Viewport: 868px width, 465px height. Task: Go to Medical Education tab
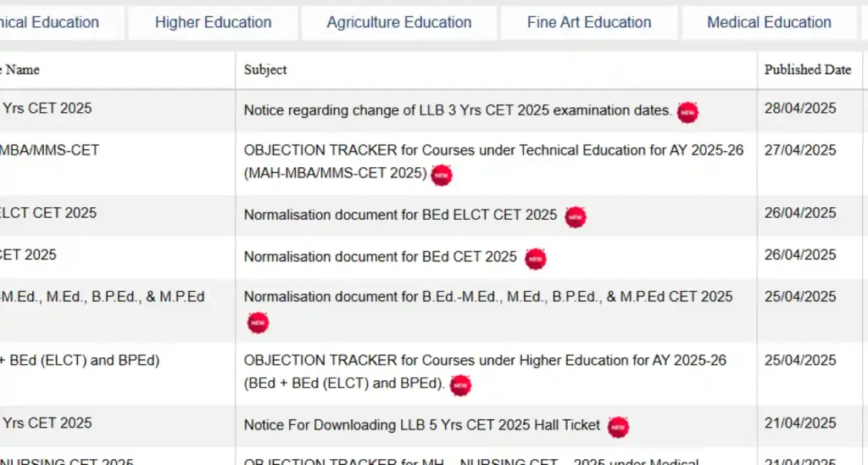pos(769,23)
